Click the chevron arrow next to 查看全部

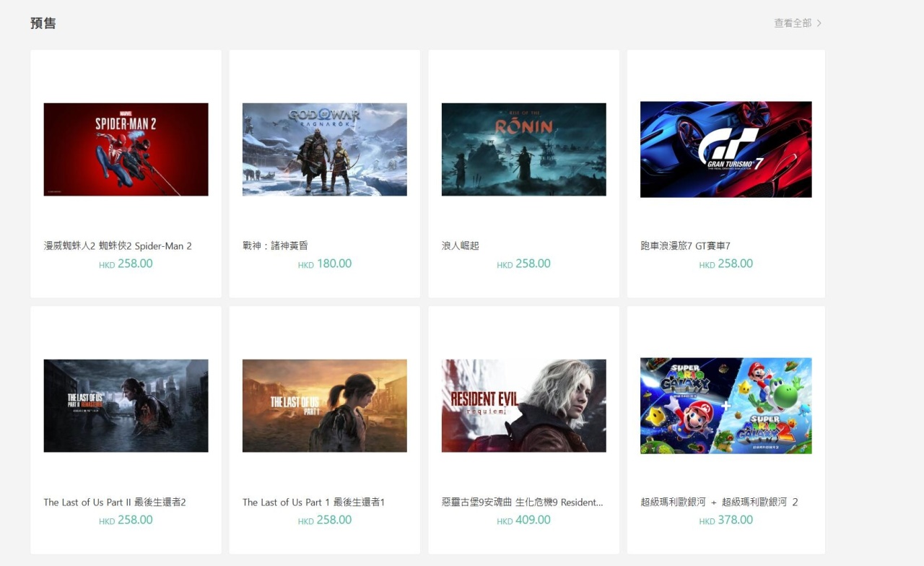click(x=819, y=23)
